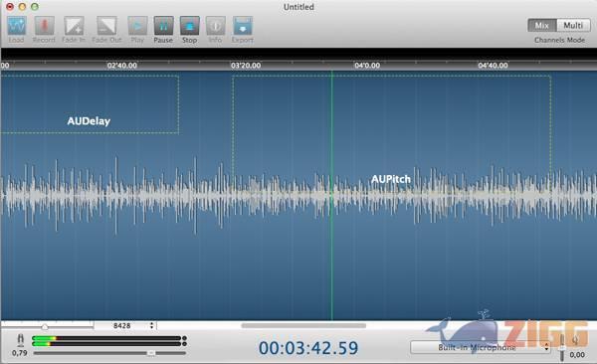Image resolution: width=597 pixels, height=364 pixels.
Task: Switch Channels Mode to Multi
Action: (x=573, y=26)
